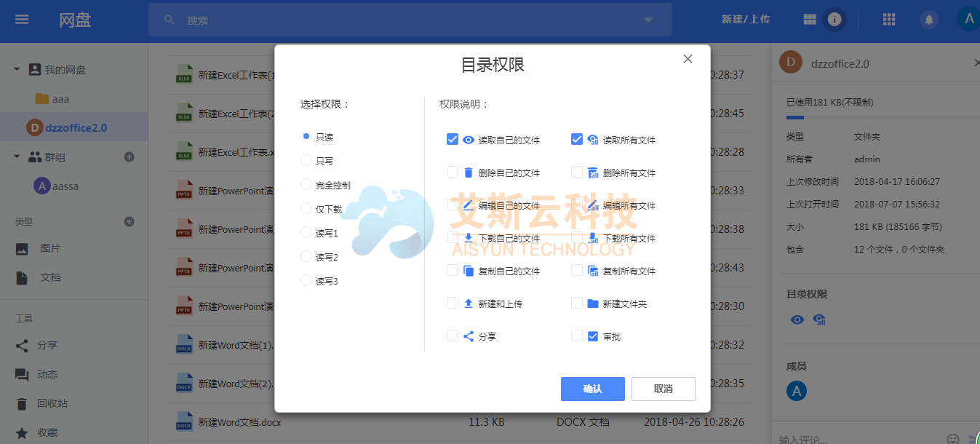
Task: Open the apps grid launcher
Action: pos(888,19)
